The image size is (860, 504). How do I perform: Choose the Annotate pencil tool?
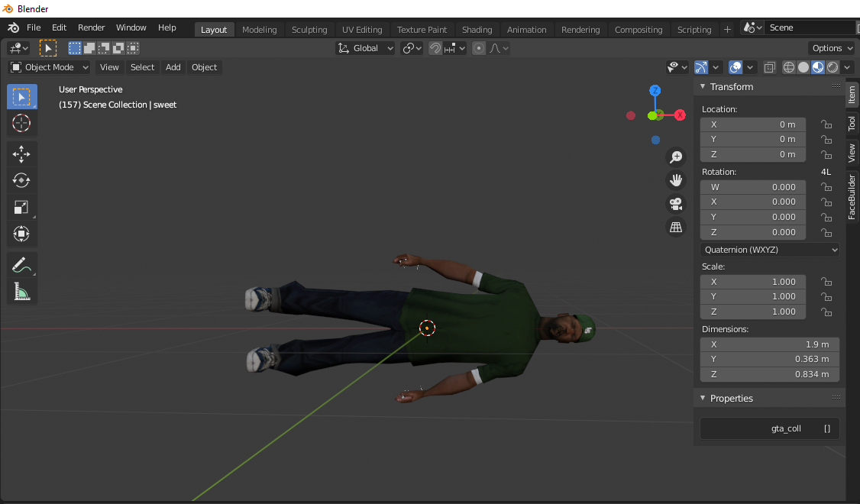coord(22,265)
